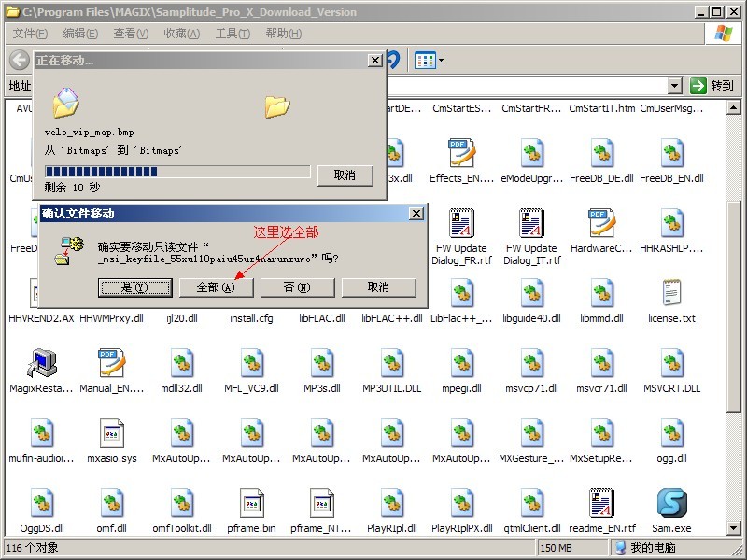This screenshot has height=560, width=747.
Task: Select the MSVCRT.DLL file icon
Action: pyautogui.click(x=671, y=363)
